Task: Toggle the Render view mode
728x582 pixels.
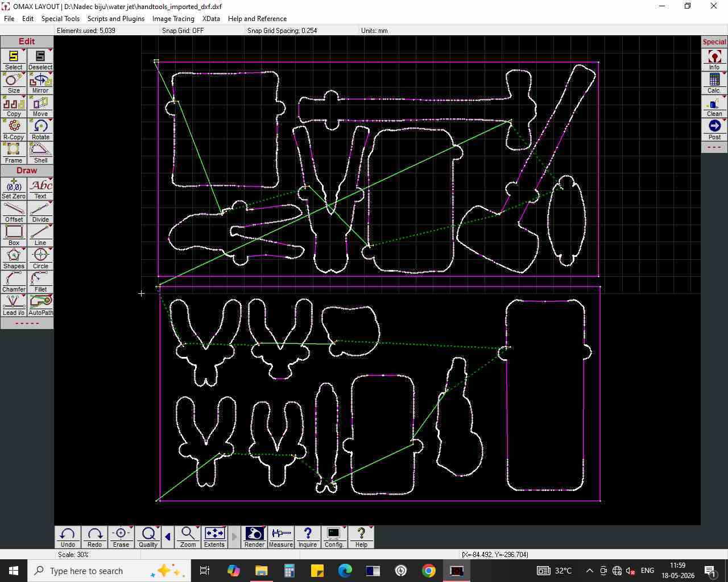Action: click(x=254, y=537)
